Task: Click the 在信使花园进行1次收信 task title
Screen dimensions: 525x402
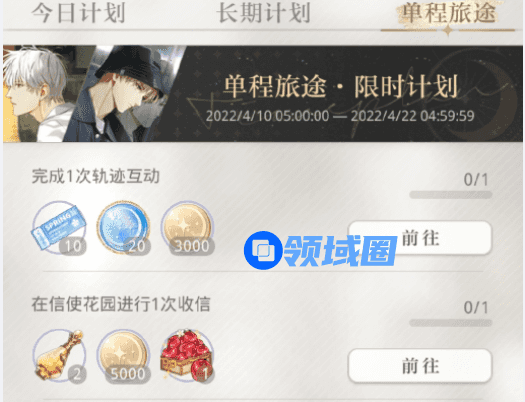Action: (121, 304)
